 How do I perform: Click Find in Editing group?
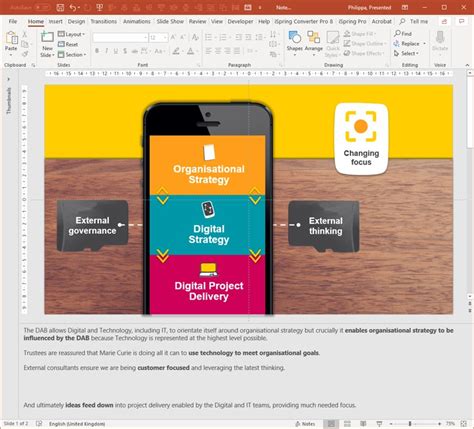403,34
